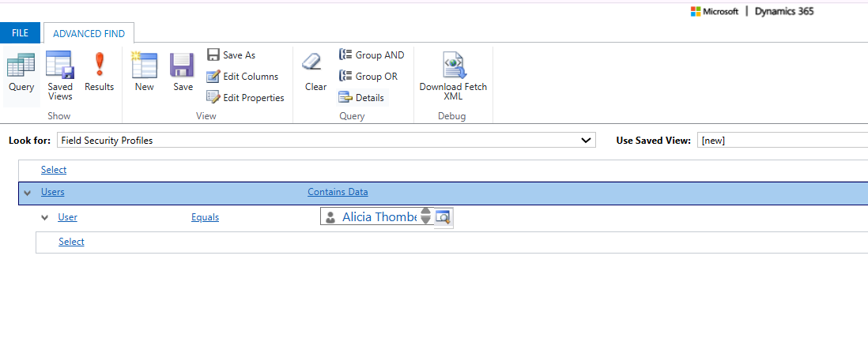Viewport: 868px width, 342px height.
Task: Open the FILE tab
Action: coord(21,33)
